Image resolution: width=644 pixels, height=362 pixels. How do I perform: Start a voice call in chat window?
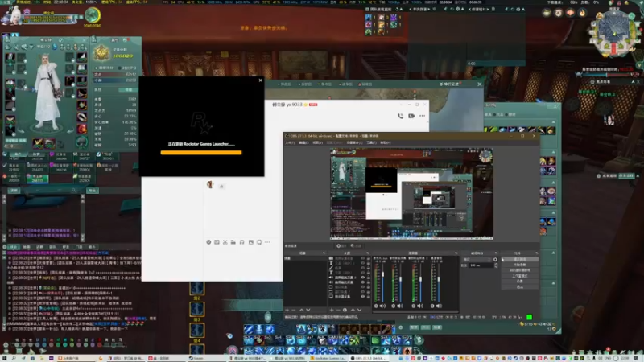click(400, 116)
